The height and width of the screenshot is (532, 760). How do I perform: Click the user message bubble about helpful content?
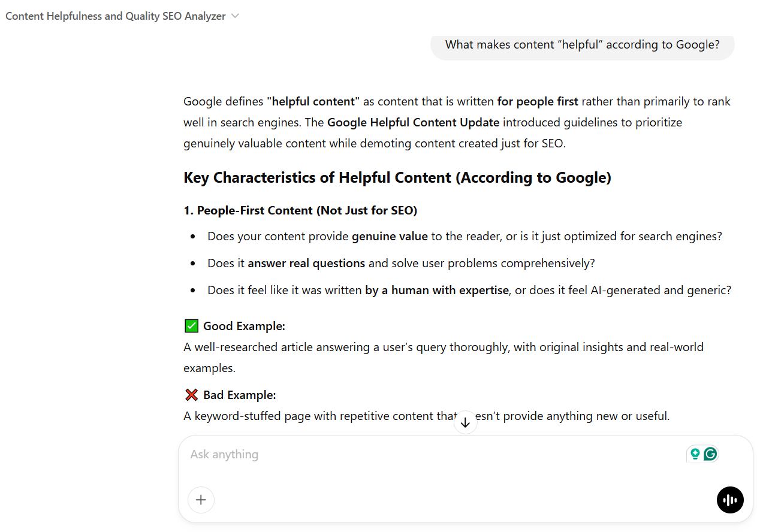pyautogui.click(x=582, y=45)
